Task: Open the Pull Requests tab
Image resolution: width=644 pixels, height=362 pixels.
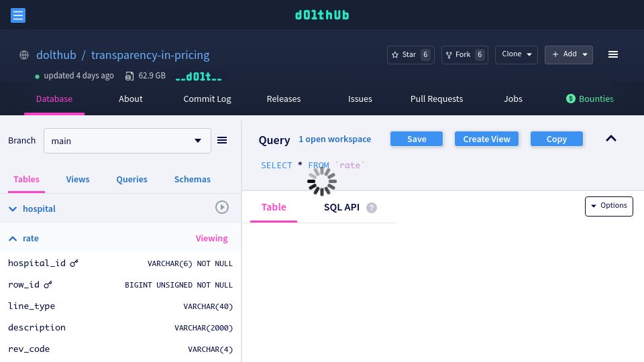Action: point(437,99)
